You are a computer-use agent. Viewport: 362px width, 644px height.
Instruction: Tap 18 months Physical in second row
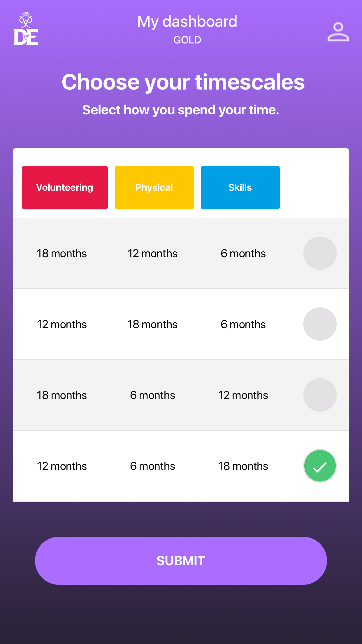[x=152, y=324]
